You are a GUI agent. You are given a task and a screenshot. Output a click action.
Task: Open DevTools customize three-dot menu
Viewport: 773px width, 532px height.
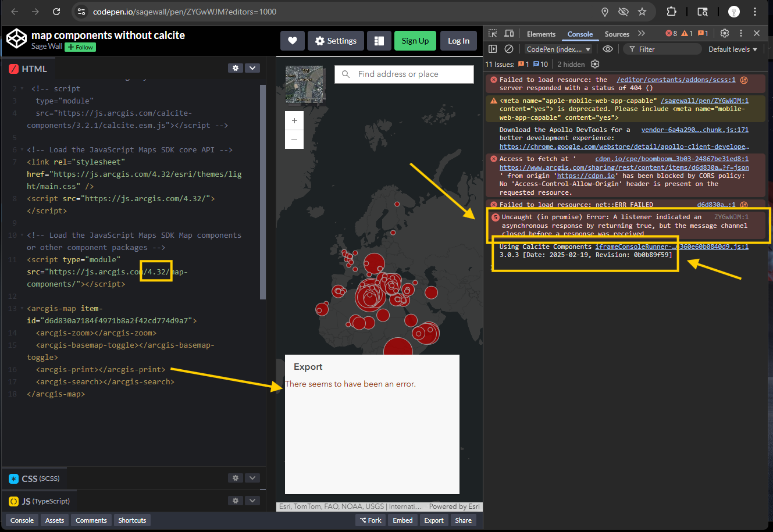click(741, 34)
